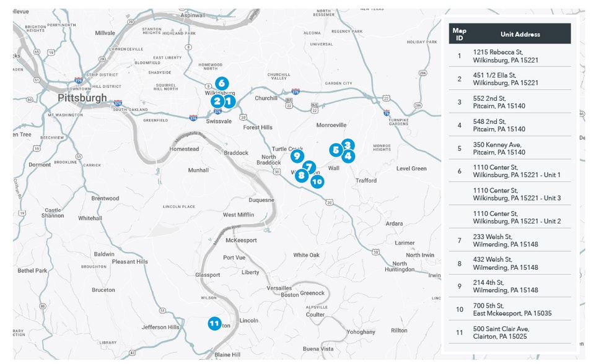Click the Unit Address column header
The width and height of the screenshot is (604, 364).
(x=520, y=34)
